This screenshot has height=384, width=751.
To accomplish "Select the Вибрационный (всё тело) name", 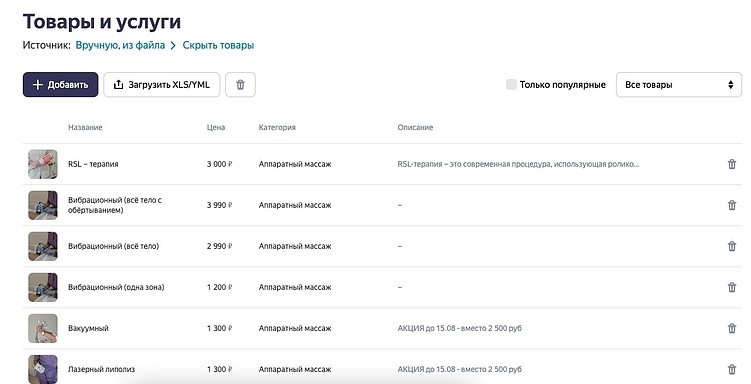I will point(114,246).
